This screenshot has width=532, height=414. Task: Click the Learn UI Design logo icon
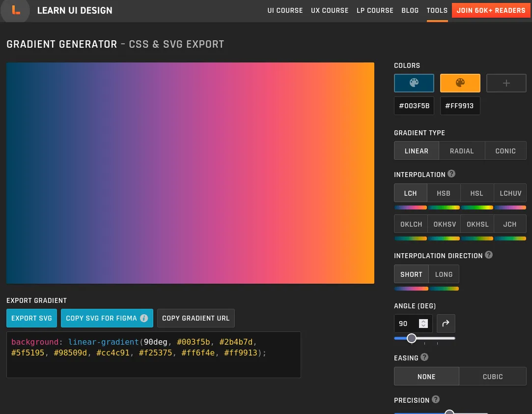pyautogui.click(x=15, y=10)
